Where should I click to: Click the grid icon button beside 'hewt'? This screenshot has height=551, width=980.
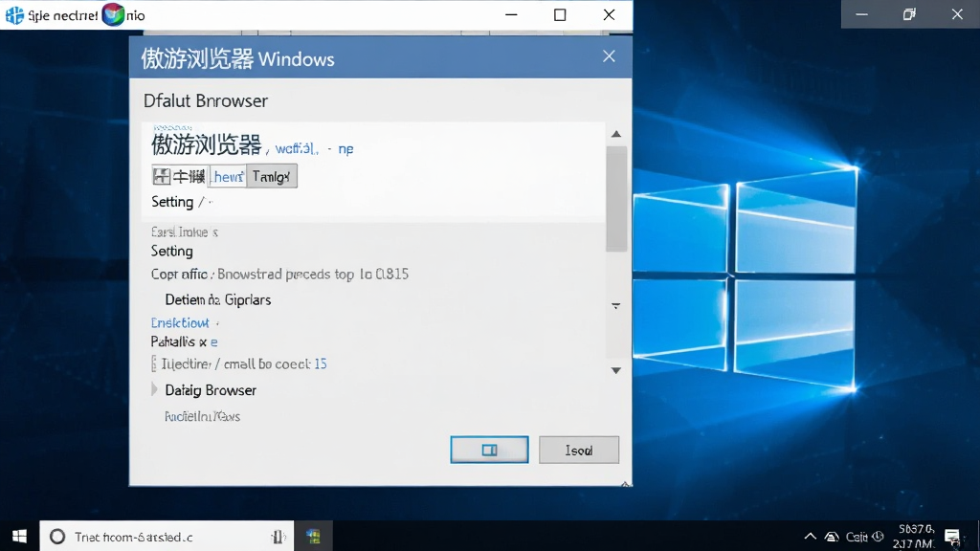click(161, 177)
